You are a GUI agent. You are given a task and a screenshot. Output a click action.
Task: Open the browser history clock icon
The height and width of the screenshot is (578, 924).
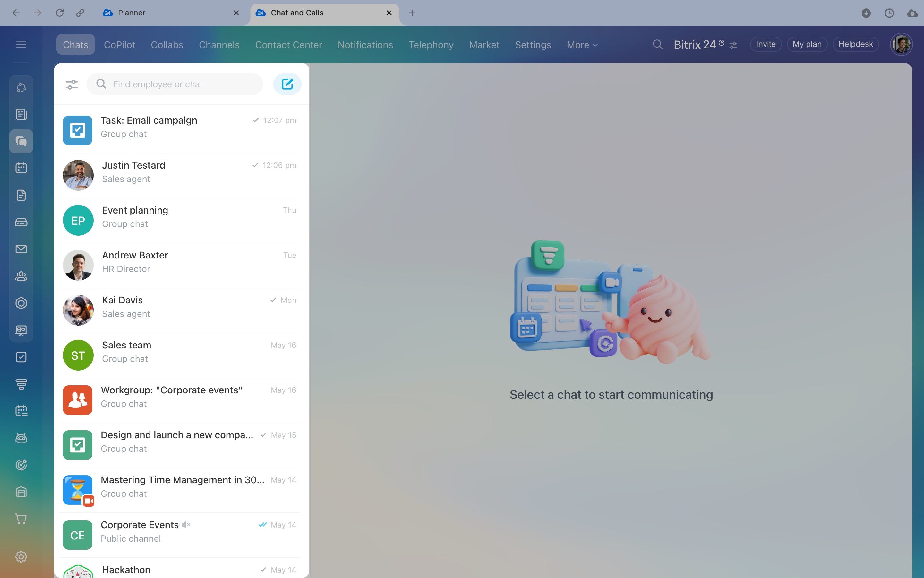[x=889, y=13]
